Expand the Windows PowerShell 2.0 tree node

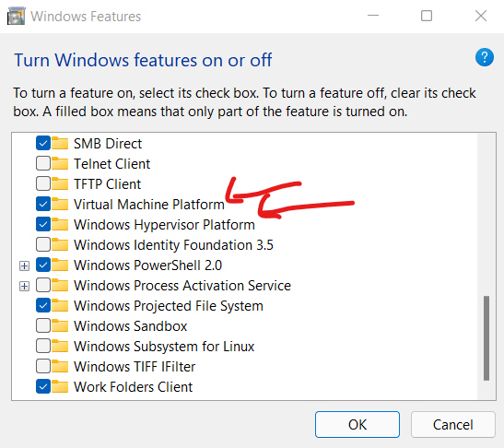(25, 265)
